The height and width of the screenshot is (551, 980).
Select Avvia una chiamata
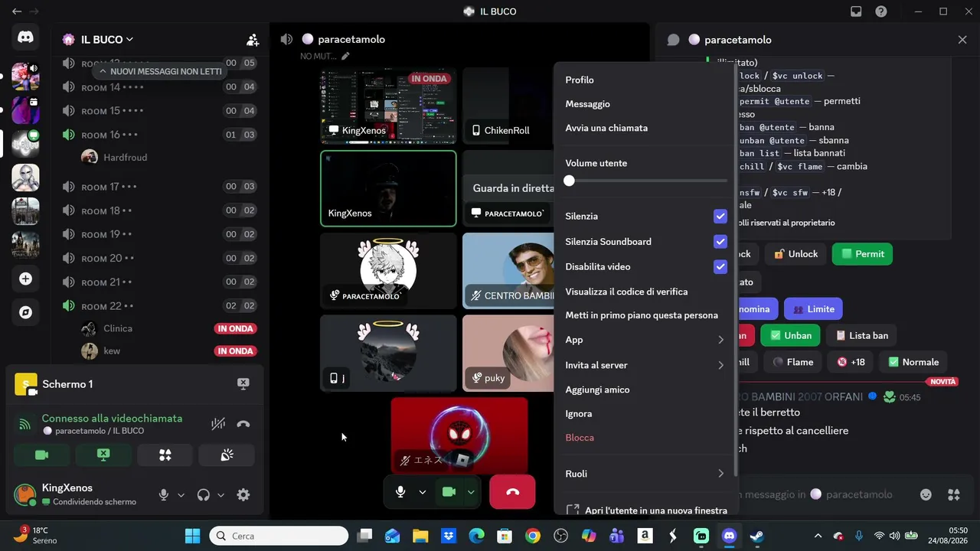point(645,128)
